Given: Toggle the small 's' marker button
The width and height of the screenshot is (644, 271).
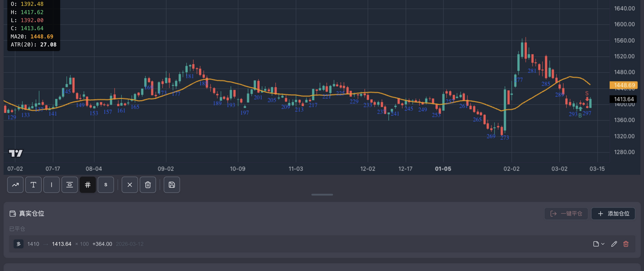Looking at the screenshot, I should point(106,185).
